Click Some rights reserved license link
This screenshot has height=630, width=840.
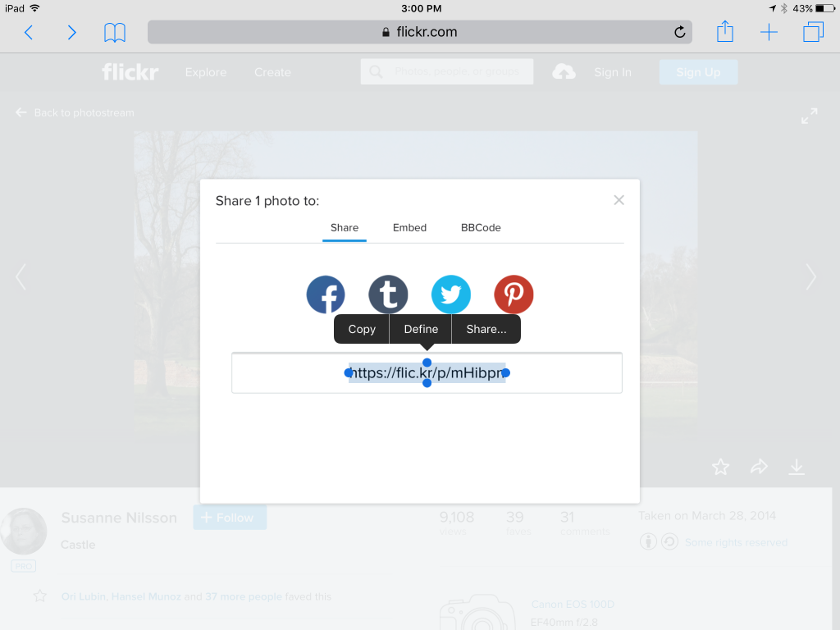(736, 542)
